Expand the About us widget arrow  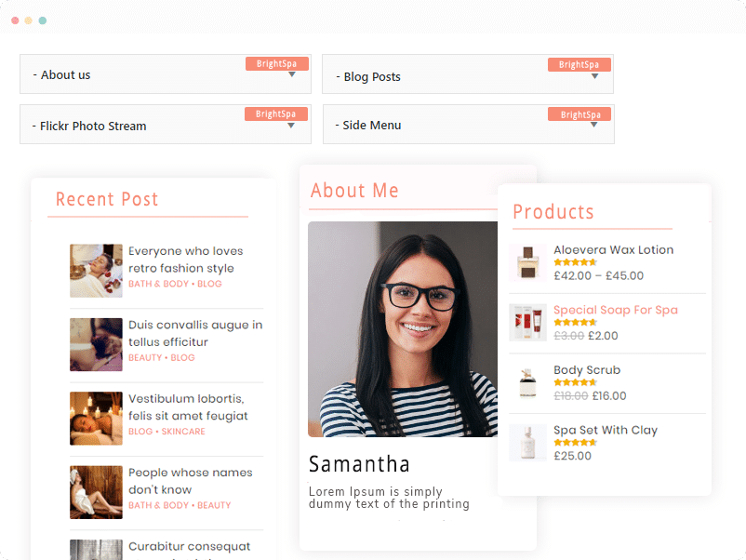point(292,74)
